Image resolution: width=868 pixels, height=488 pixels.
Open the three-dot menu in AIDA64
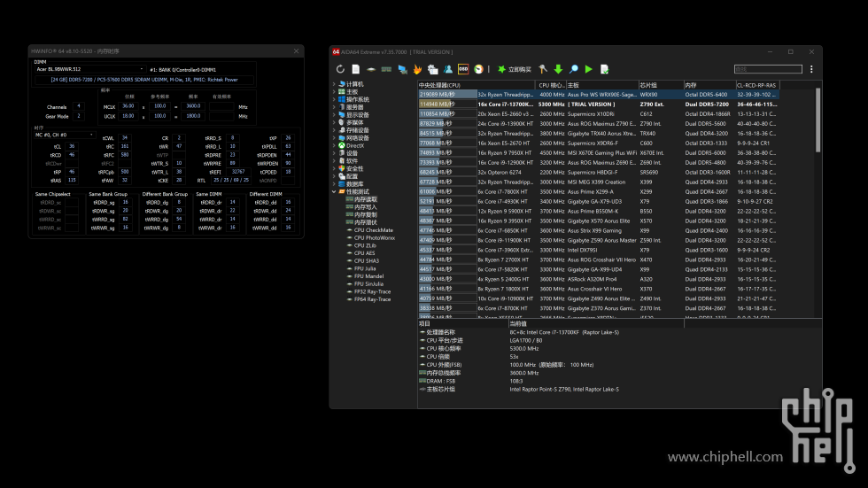811,69
